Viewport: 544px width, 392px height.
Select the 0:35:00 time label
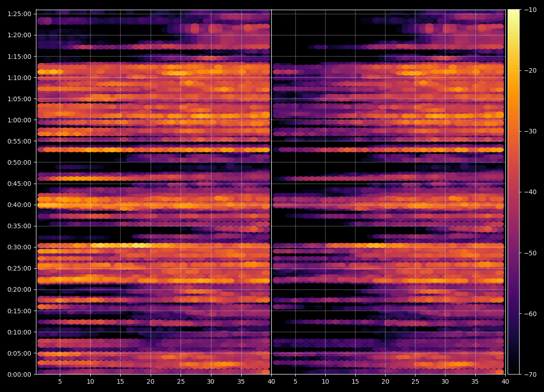(x=19, y=226)
